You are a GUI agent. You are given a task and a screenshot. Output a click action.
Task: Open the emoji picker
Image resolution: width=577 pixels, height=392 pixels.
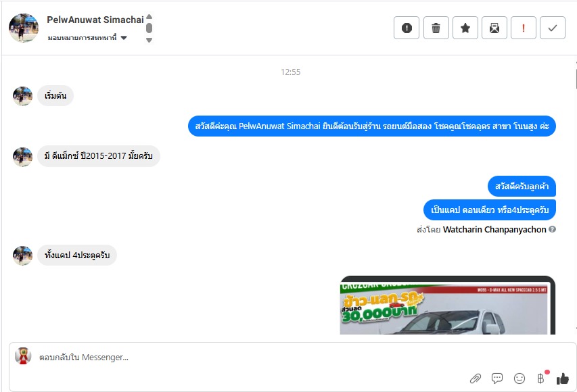[x=520, y=378]
